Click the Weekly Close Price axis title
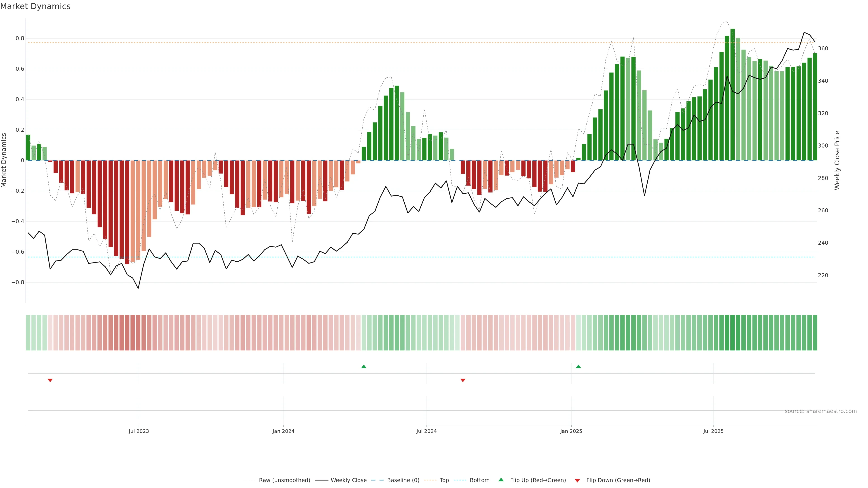868x488 pixels. 837,160
